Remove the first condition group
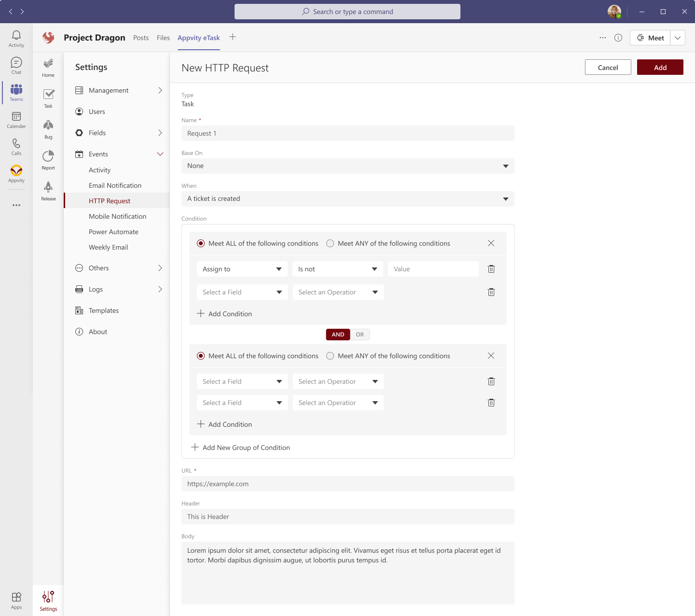Viewport: 695px width, 616px height. point(491,243)
